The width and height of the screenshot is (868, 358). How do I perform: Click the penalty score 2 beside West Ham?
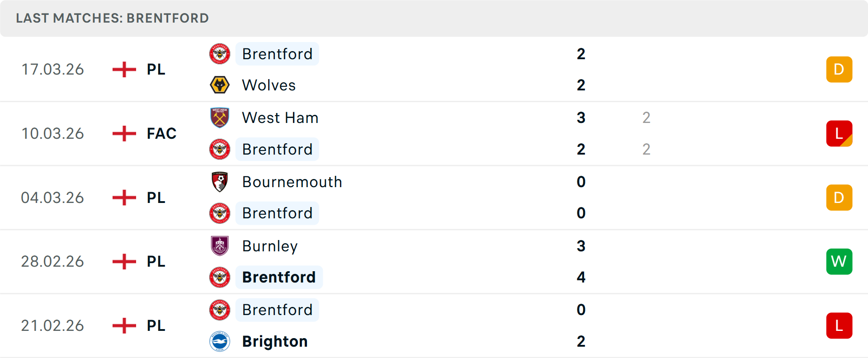click(646, 118)
